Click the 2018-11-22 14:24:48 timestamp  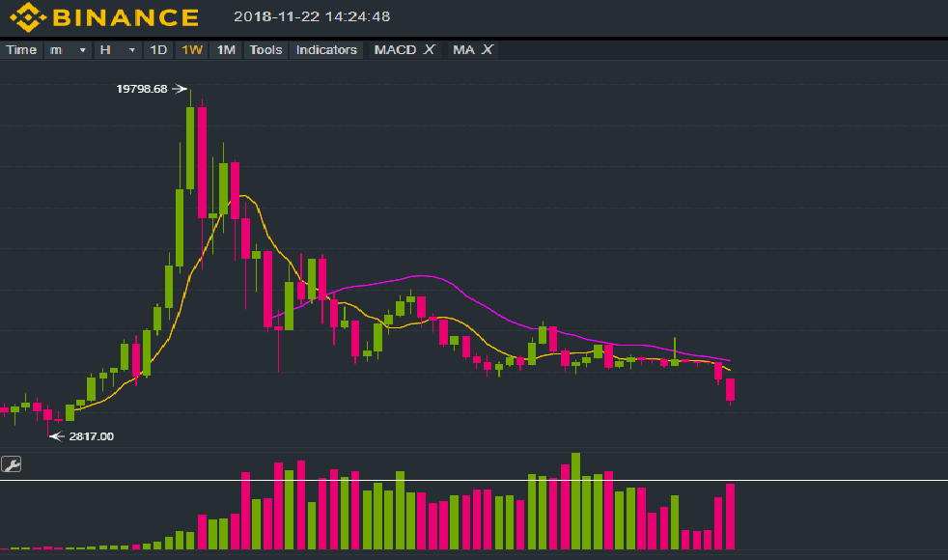[312, 16]
